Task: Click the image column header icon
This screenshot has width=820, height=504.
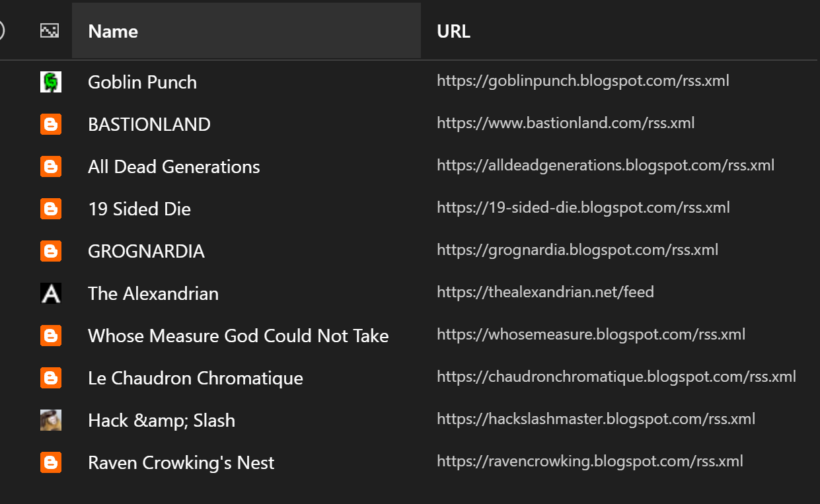Action: coord(50,31)
